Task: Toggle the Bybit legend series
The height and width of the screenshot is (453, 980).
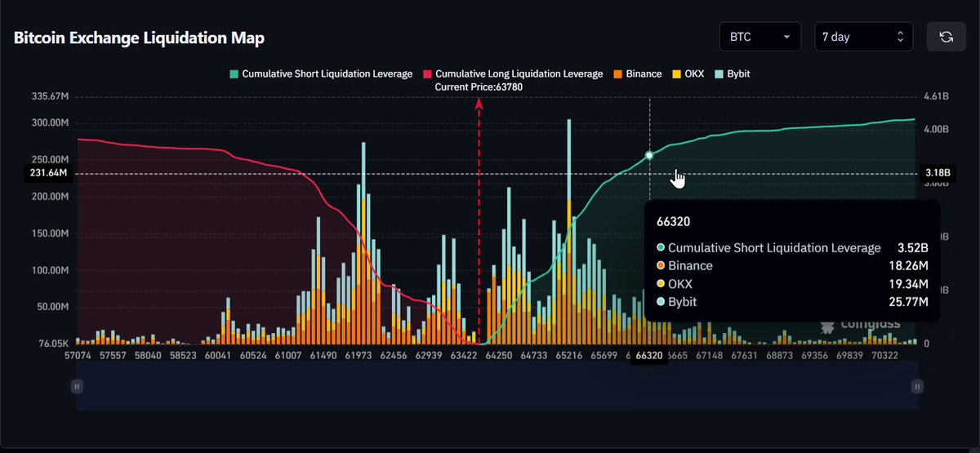Action: 732,74
